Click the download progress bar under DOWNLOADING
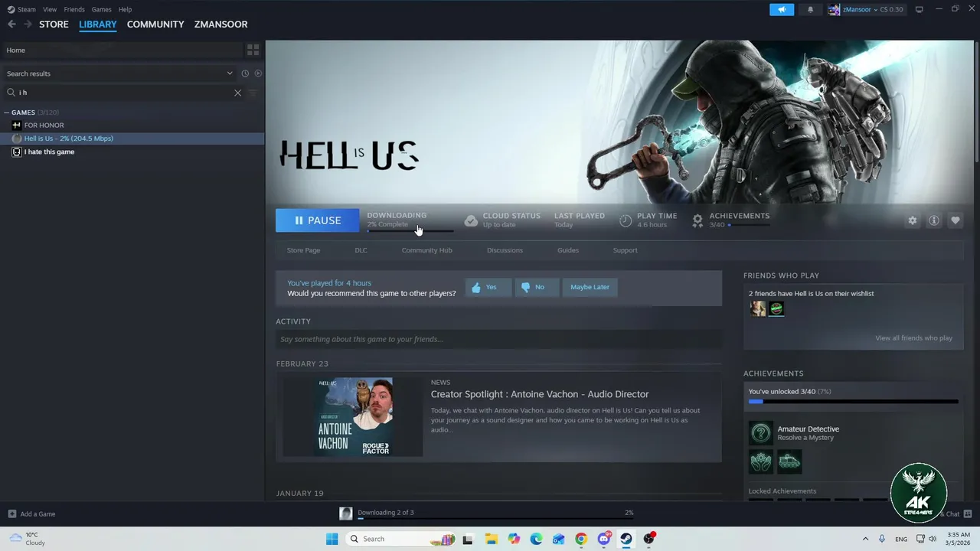980x551 pixels. [x=410, y=230]
